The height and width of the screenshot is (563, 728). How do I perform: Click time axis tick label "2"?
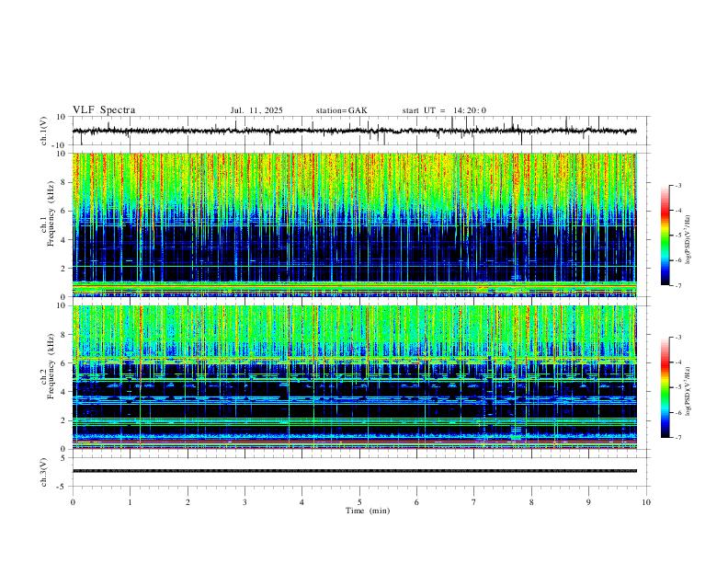pyautogui.click(x=188, y=502)
